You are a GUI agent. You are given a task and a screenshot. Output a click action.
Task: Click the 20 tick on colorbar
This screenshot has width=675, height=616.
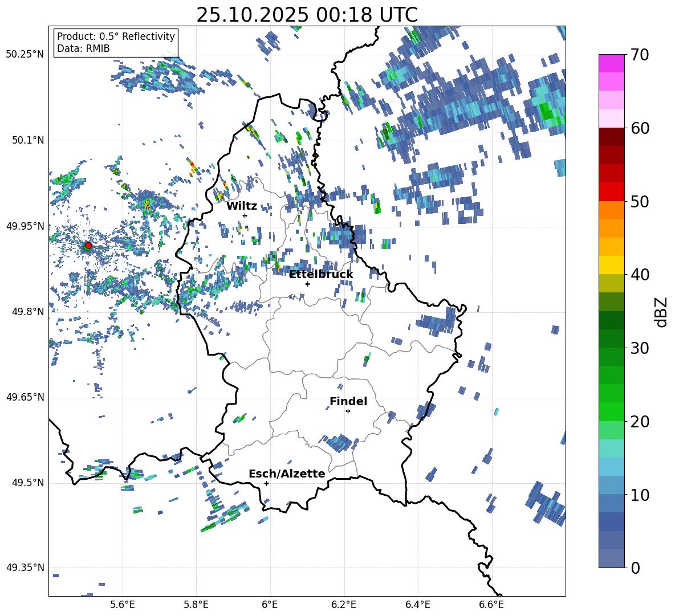pyautogui.click(x=640, y=422)
